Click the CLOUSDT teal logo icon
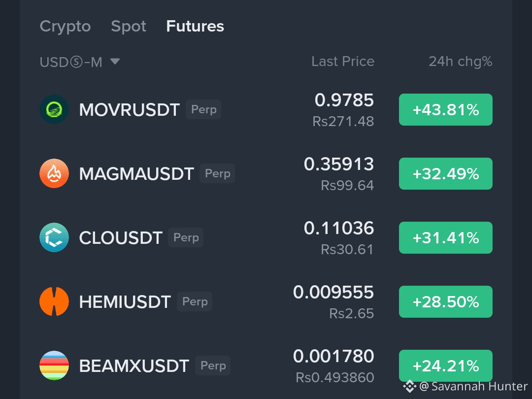This screenshot has width=532, height=399. click(54, 237)
